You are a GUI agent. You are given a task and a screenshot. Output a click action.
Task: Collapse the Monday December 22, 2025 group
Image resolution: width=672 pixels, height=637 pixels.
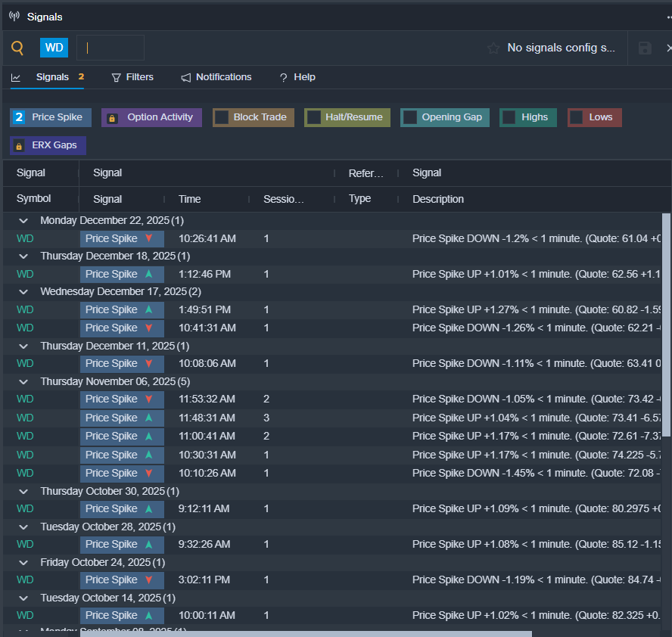24,221
